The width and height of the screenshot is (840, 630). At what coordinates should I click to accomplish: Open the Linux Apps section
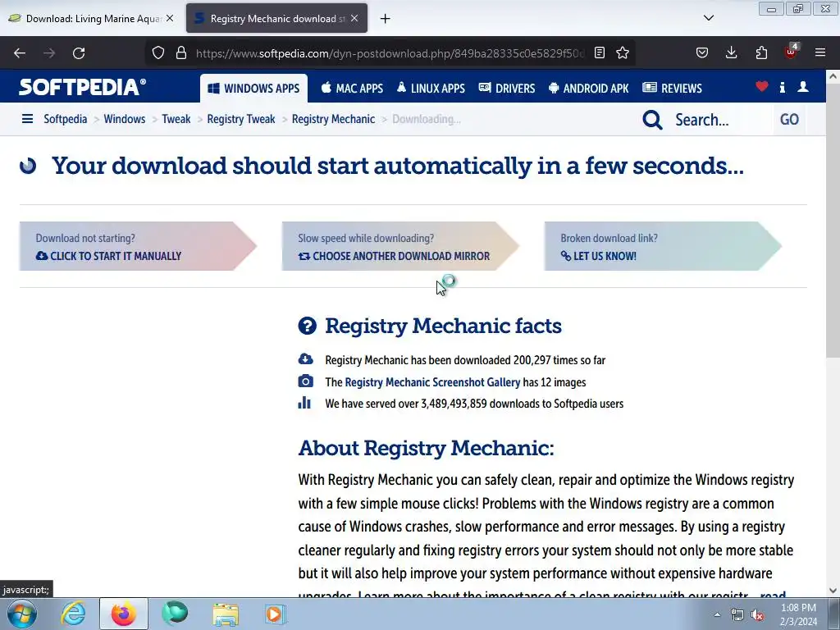(x=431, y=89)
